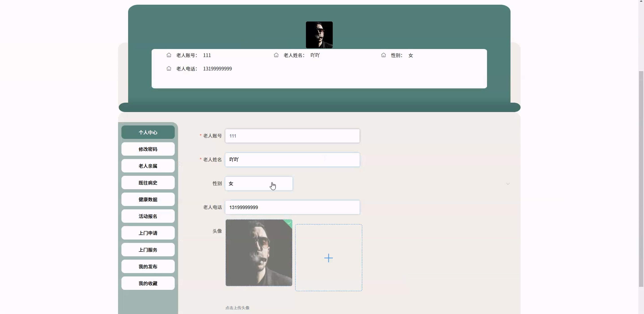Click the 老人电话 phone input field

(x=292, y=207)
